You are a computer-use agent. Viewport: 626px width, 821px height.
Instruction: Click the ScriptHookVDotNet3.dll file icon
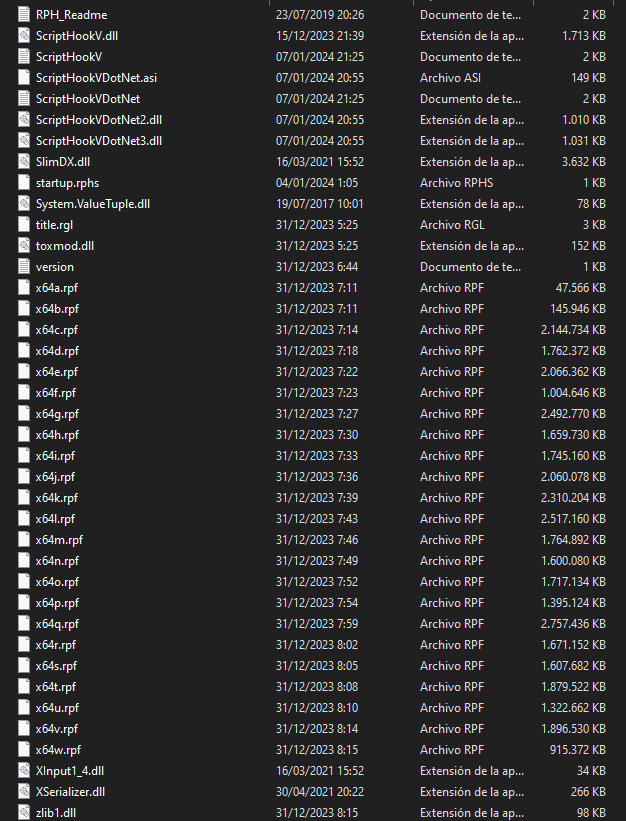tap(24, 141)
